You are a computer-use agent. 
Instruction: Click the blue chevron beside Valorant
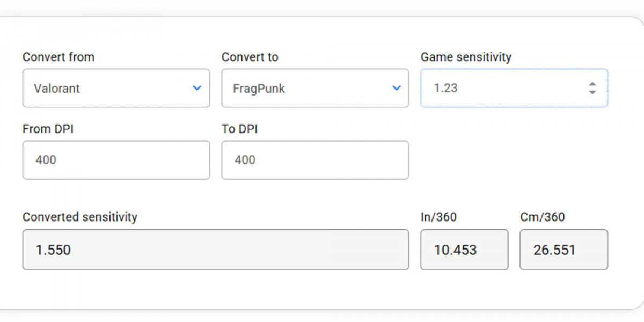click(x=197, y=88)
